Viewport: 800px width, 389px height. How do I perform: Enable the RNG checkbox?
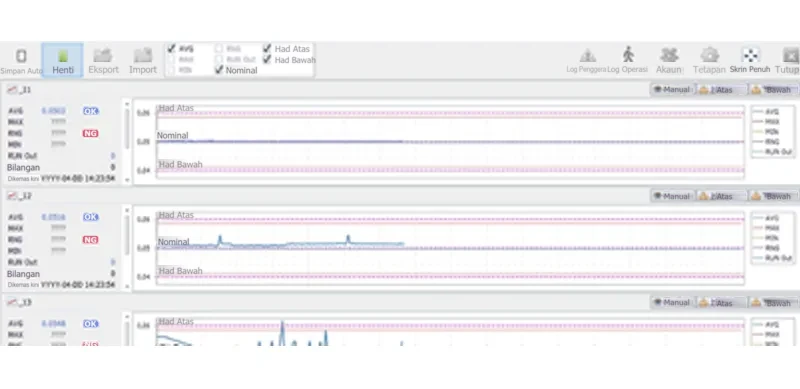219,48
